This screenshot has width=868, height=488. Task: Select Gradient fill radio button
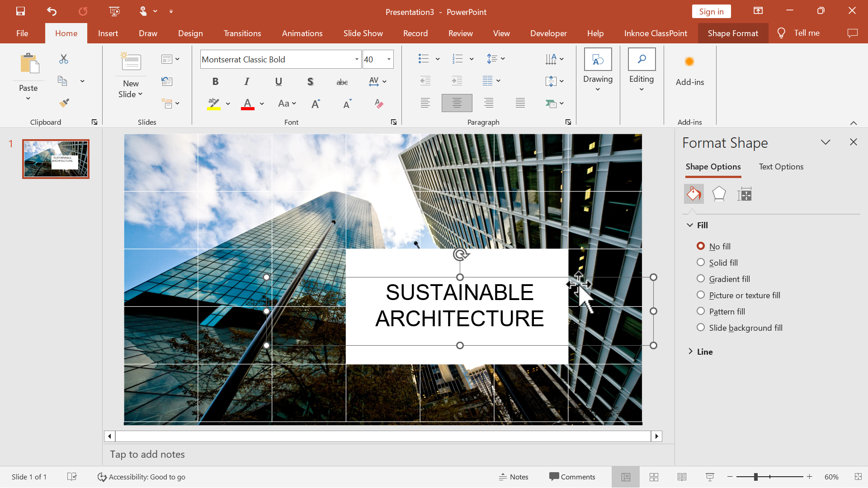coord(700,278)
